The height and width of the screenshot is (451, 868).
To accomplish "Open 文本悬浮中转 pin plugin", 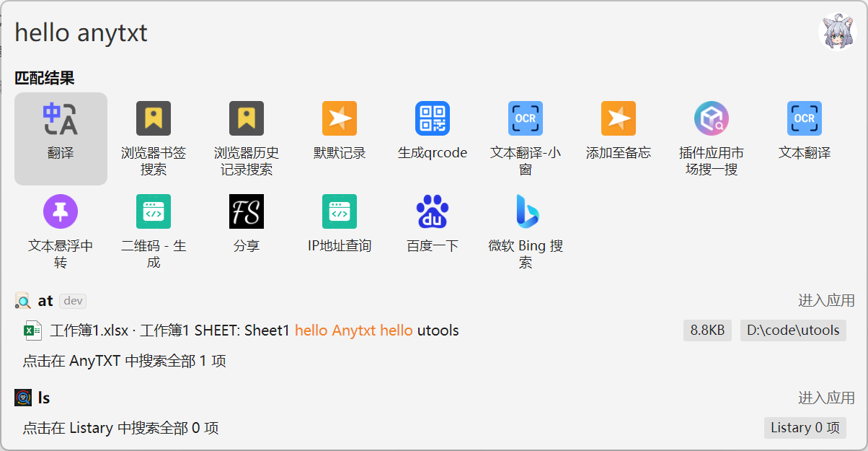I will coord(61,231).
